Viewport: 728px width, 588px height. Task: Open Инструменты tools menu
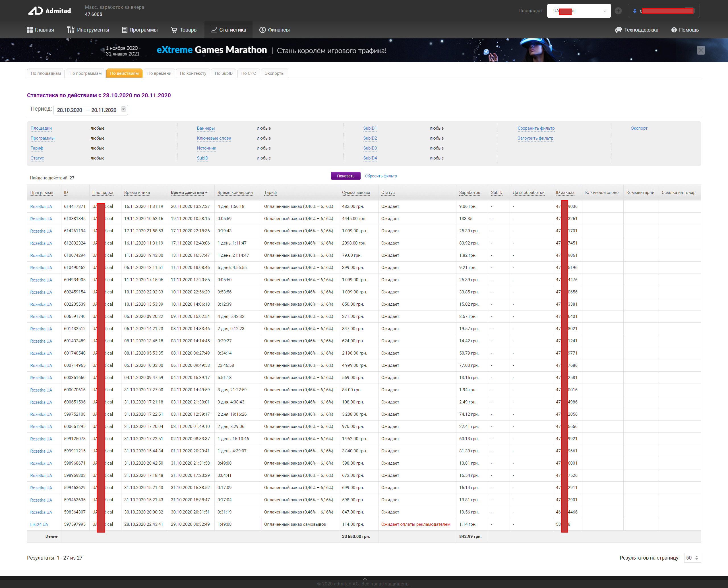pos(88,30)
